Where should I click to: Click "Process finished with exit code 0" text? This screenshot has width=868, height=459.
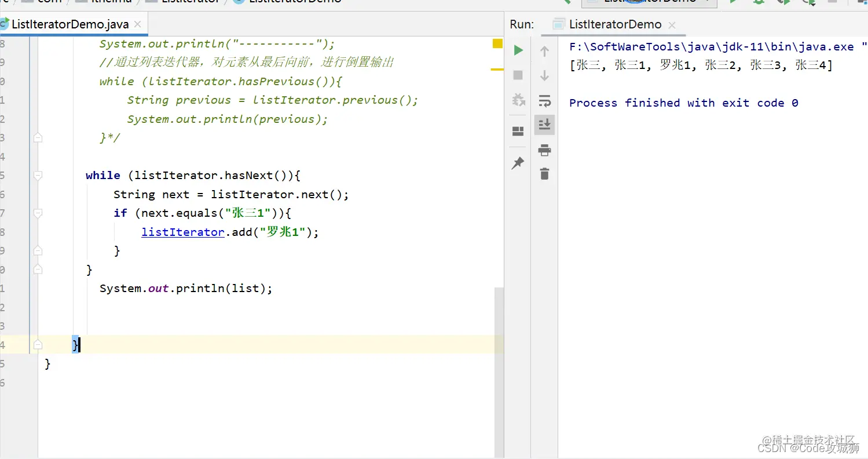[684, 103]
